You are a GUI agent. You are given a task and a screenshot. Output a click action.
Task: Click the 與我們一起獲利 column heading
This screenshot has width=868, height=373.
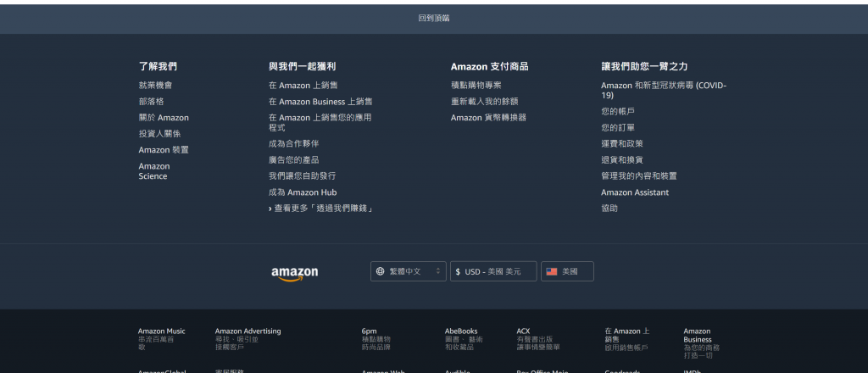click(303, 66)
